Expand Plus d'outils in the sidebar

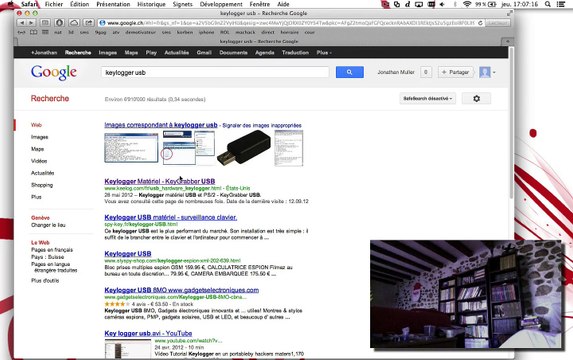click(45, 281)
